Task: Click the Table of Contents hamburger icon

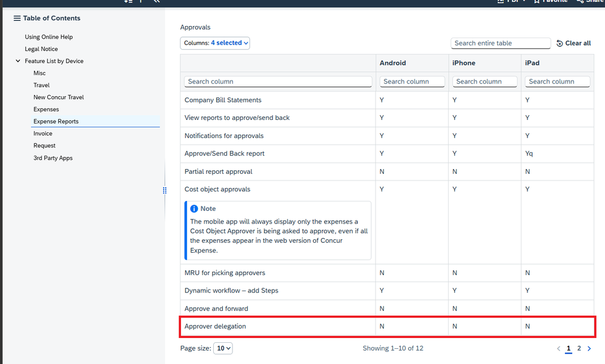Action: 17,18
